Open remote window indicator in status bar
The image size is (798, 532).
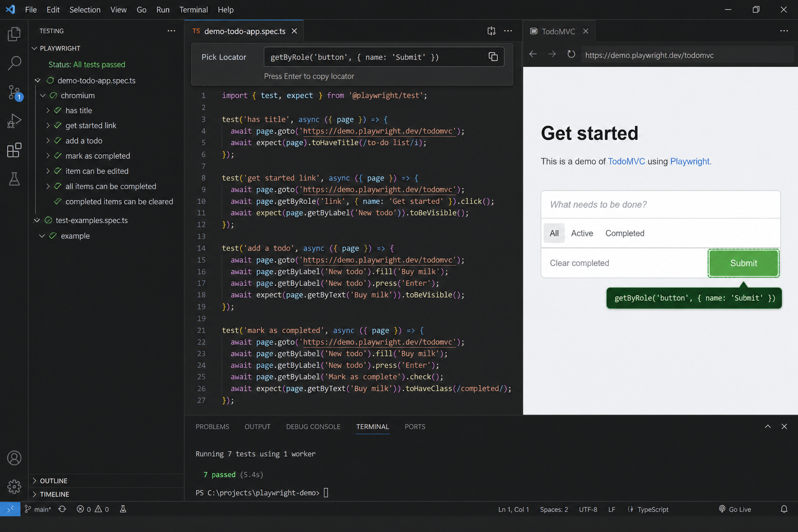pos(10,509)
